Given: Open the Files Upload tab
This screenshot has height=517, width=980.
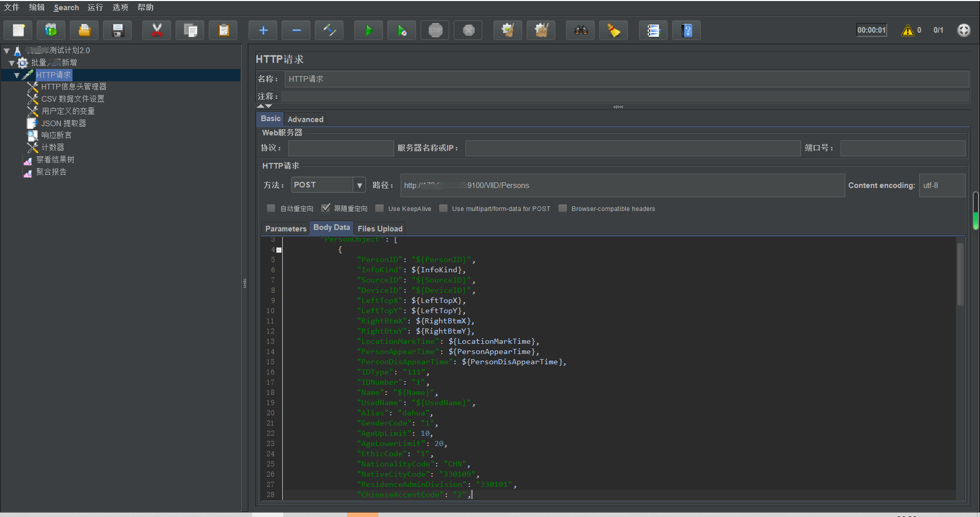Looking at the screenshot, I should pos(380,228).
